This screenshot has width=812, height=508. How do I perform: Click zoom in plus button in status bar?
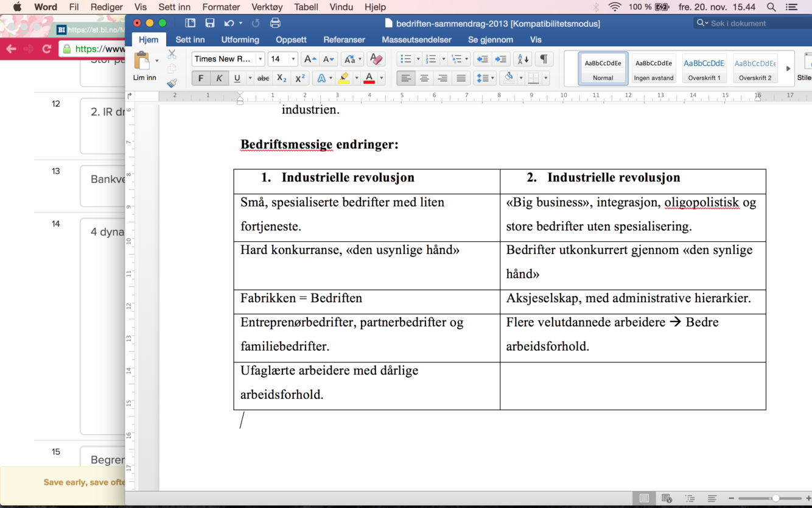pyautogui.click(x=808, y=498)
